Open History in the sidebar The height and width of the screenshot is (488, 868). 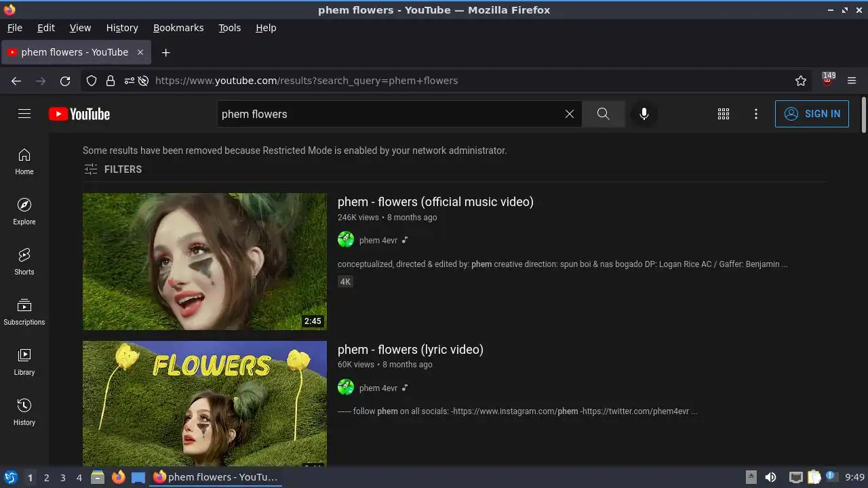coord(24,413)
